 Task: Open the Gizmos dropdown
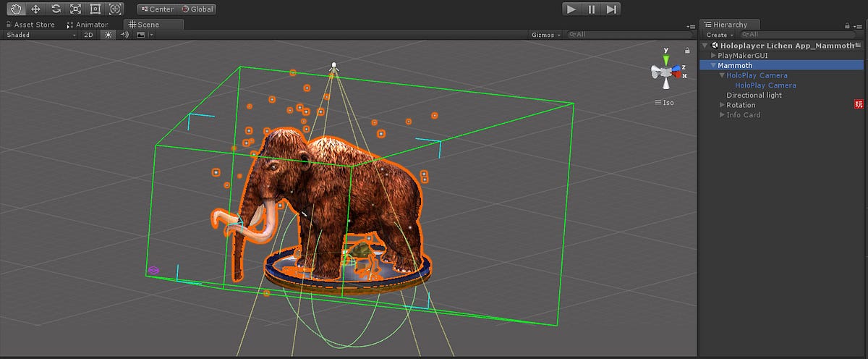pos(545,35)
